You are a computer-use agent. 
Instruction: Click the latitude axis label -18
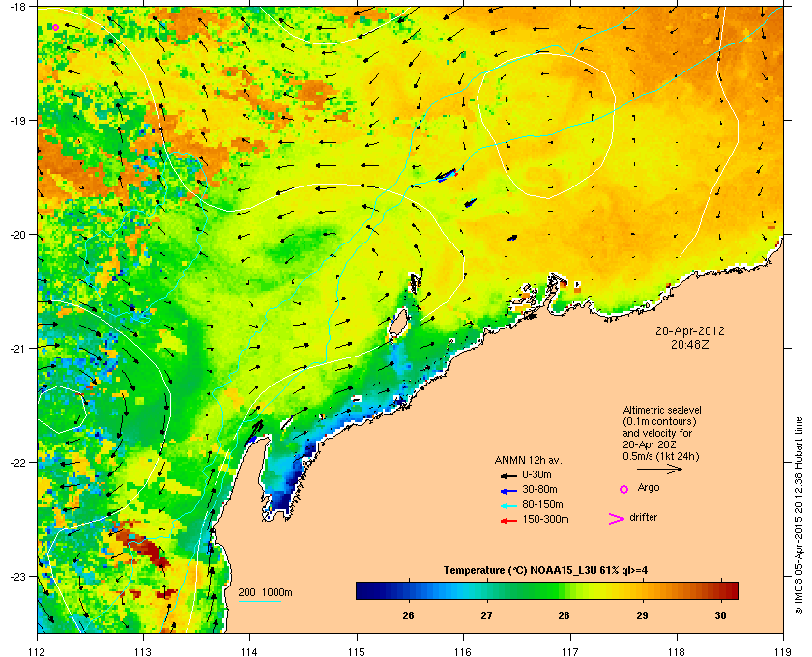point(17,7)
